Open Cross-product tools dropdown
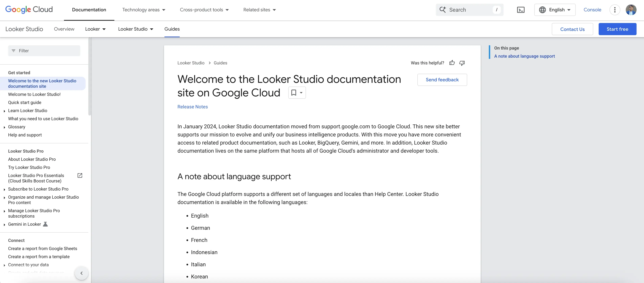The width and height of the screenshot is (644, 283). tap(204, 10)
